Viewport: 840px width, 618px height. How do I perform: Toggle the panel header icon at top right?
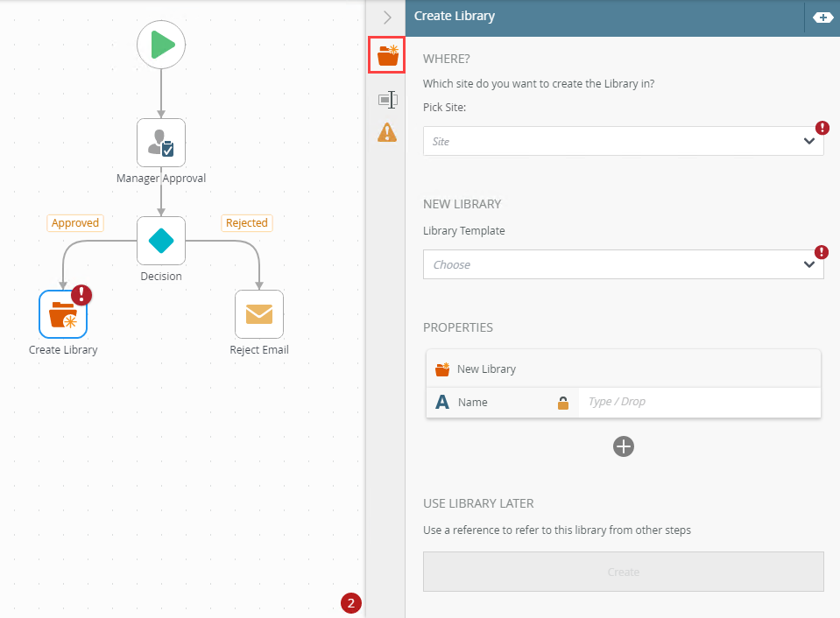point(822,17)
